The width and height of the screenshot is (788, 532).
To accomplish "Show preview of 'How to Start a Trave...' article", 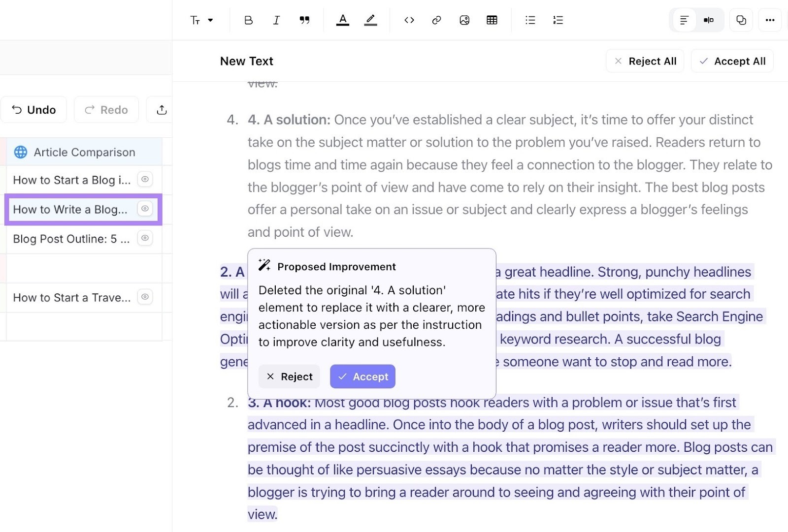I will (145, 297).
